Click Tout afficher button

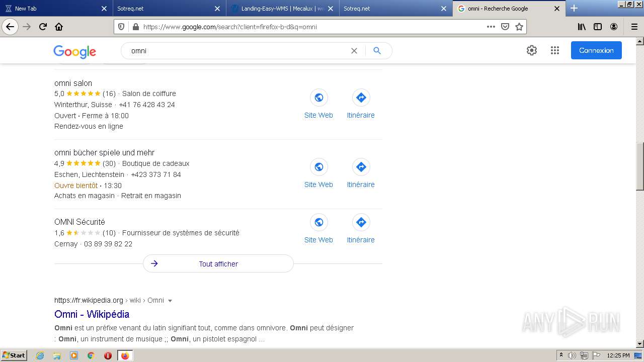tap(218, 263)
